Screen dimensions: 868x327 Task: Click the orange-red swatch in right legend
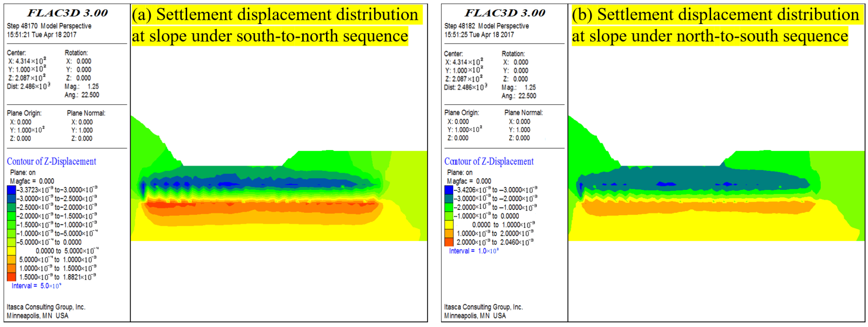tap(448, 242)
